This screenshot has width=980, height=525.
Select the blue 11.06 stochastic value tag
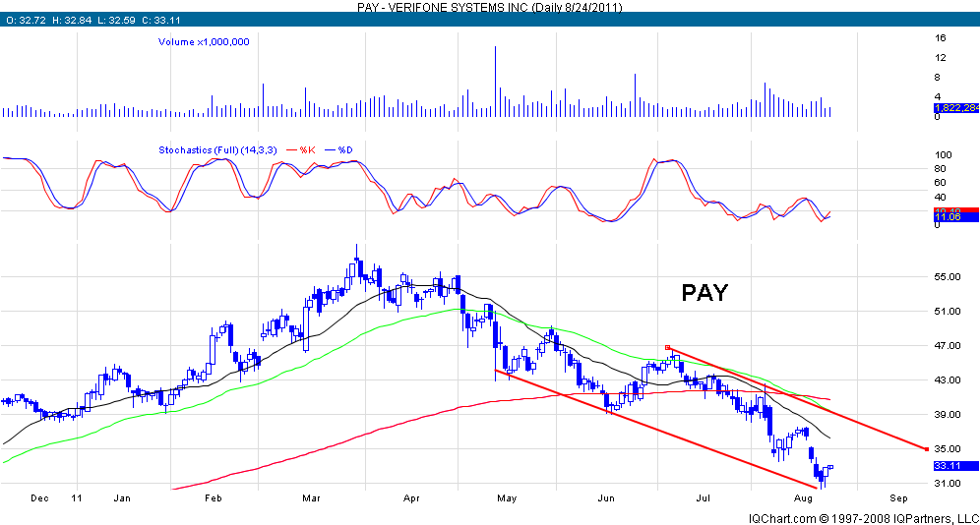click(x=949, y=218)
